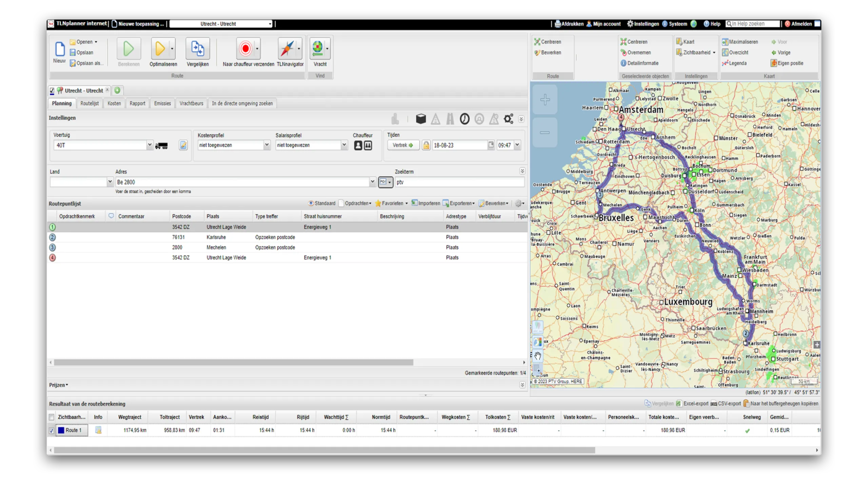
Task: Click the edit vehicle profile icon
Action: [183, 145]
